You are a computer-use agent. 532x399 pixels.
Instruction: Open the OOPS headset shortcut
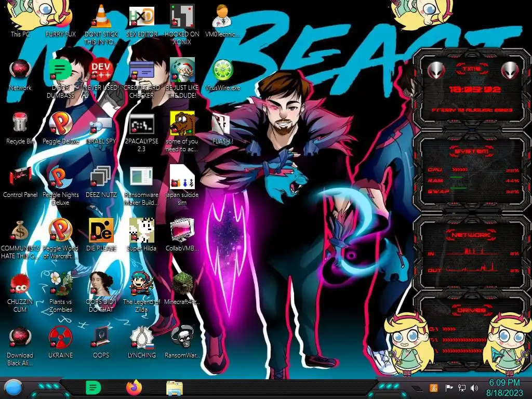point(101,342)
